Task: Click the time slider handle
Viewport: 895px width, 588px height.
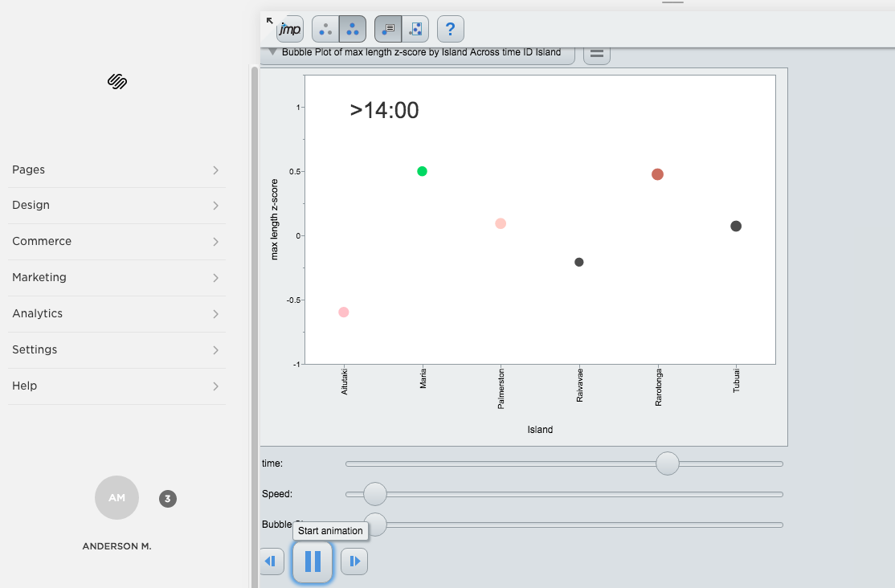Action: tap(668, 463)
